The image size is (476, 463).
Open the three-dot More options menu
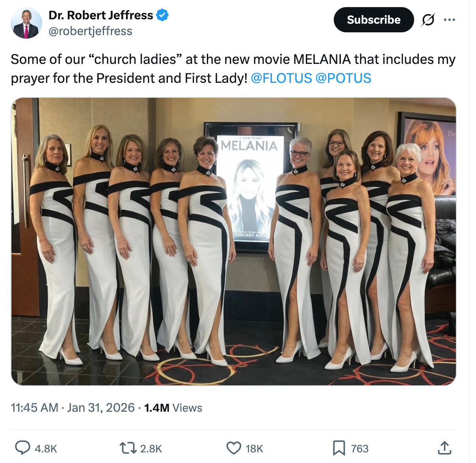click(x=449, y=20)
